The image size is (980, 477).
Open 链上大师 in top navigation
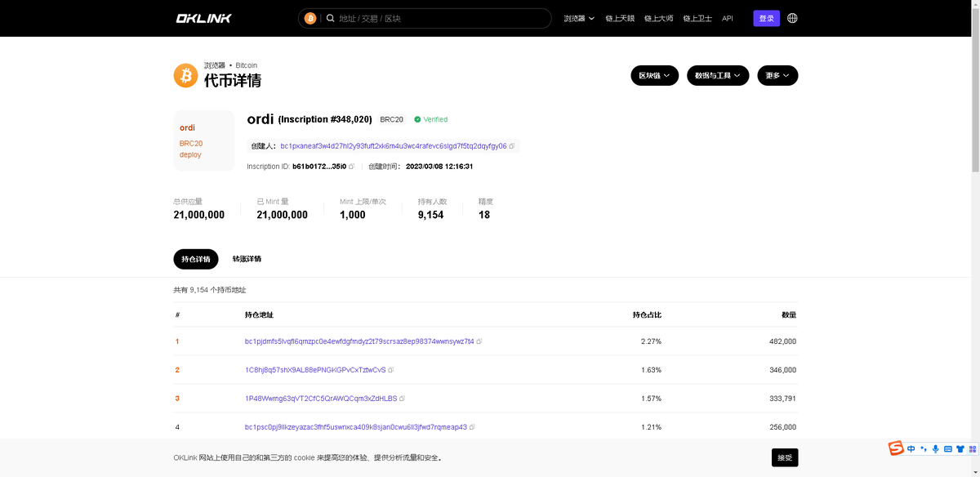tap(658, 18)
